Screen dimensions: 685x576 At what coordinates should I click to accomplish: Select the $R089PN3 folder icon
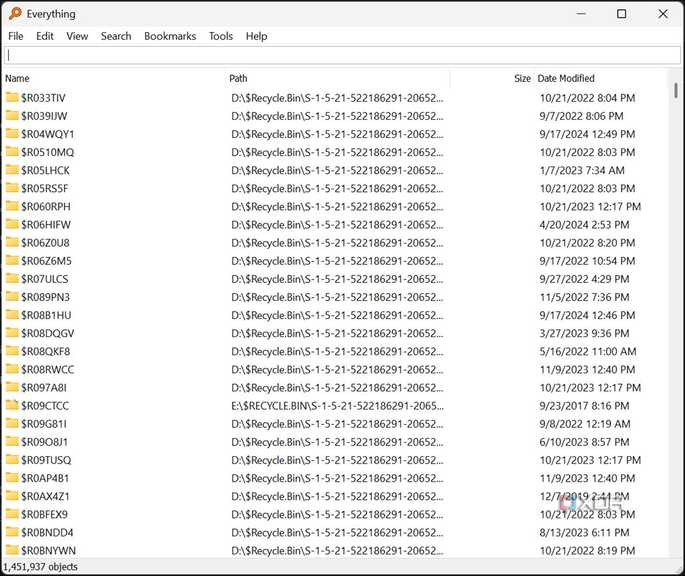(12, 297)
